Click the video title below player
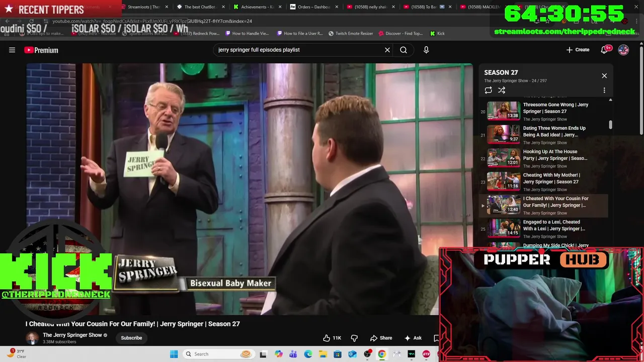The height and width of the screenshot is (362, 644). [133, 324]
